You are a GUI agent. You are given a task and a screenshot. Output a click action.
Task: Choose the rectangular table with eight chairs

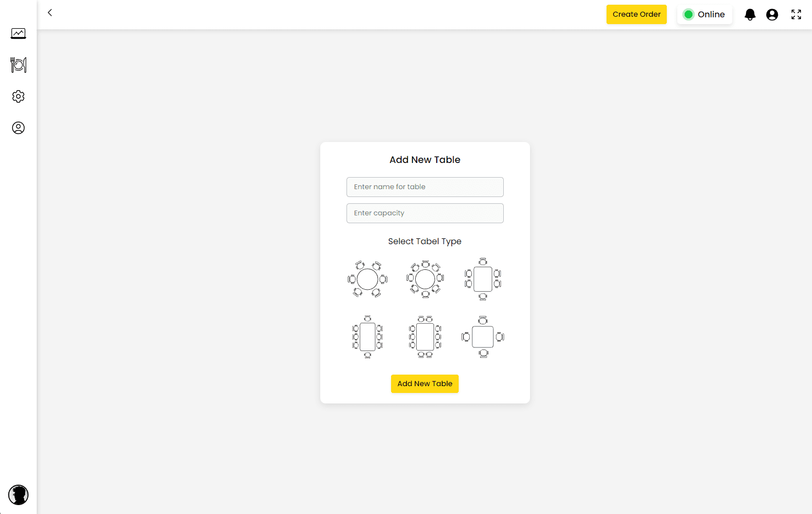367,337
